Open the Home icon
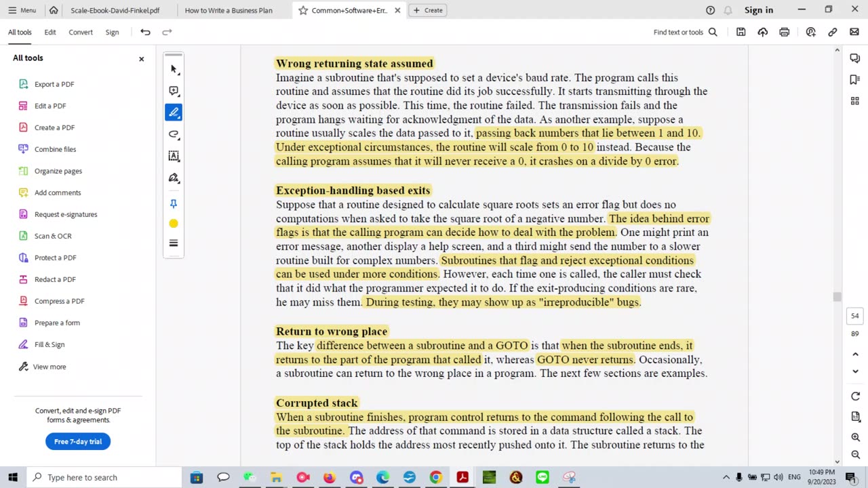This screenshot has width=868, height=488. point(54,10)
